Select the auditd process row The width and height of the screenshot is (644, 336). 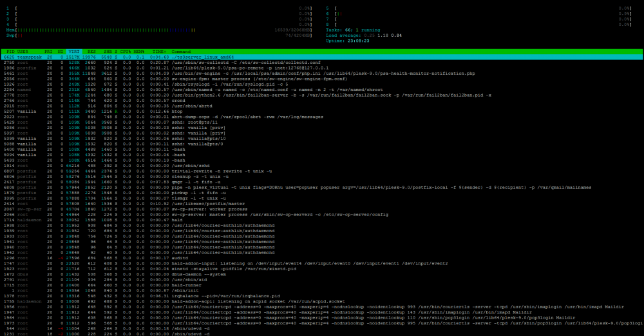pos(322,258)
